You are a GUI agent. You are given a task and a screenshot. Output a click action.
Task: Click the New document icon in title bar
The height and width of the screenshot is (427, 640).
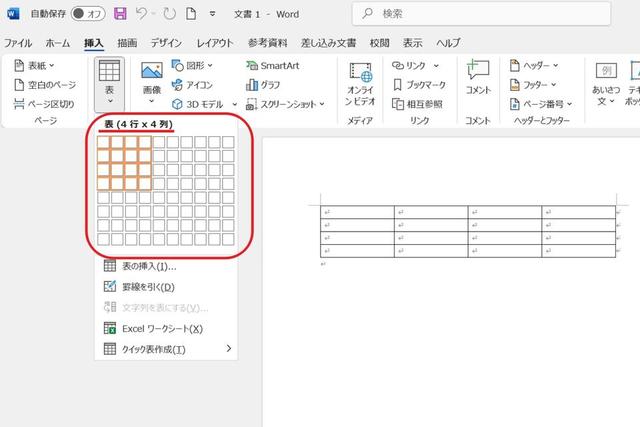[x=191, y=14]
